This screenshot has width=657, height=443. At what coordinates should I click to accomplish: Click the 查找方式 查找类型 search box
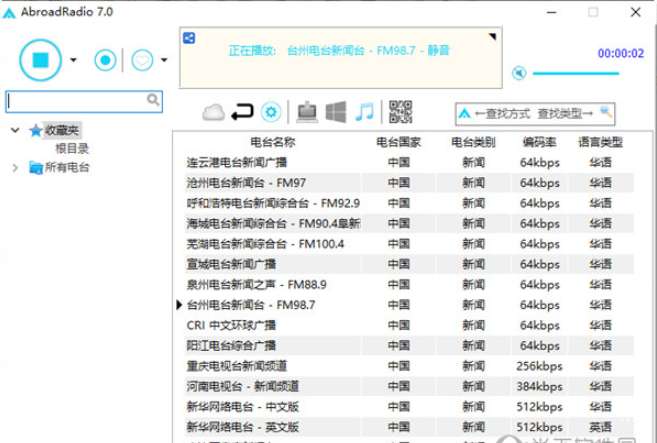click(535, 114)
